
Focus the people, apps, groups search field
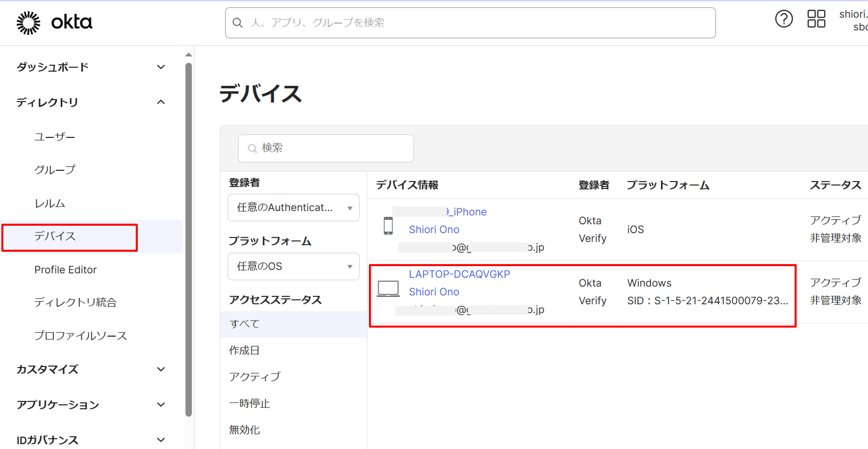click(470, 23)
